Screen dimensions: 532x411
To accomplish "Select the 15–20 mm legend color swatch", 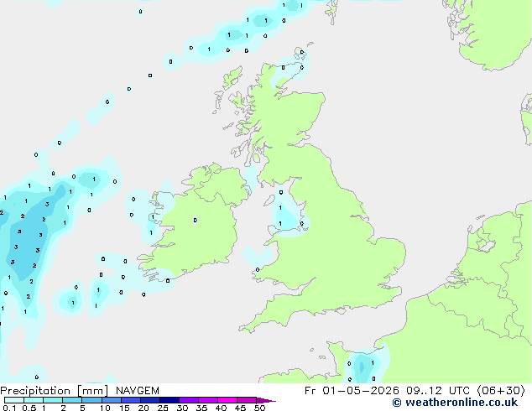I will (x=130, y=400).
